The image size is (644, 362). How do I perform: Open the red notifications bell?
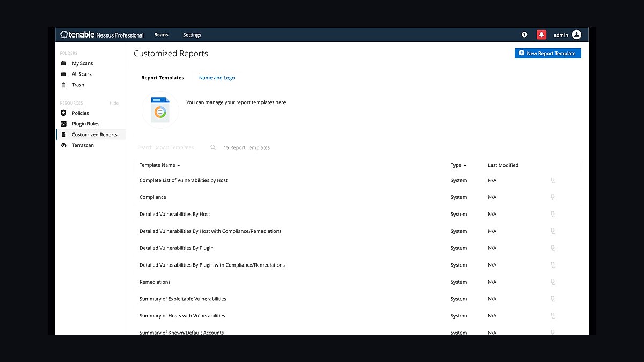point(541,35)
